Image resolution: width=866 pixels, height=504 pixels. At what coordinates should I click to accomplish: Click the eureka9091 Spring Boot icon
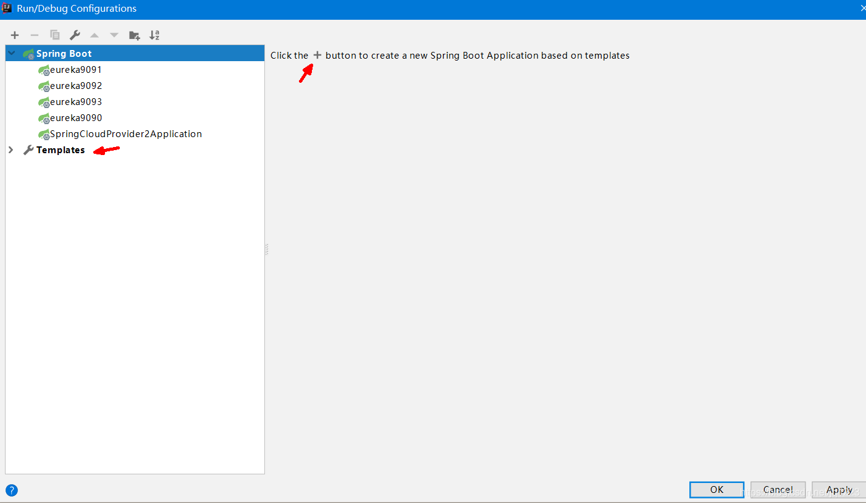[44, 70]
